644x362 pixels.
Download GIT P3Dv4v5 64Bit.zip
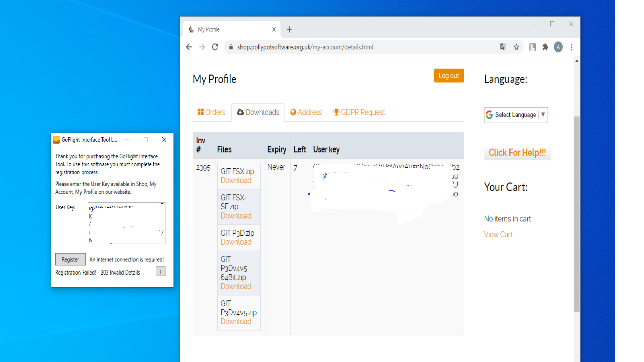(x=236, y=286)
